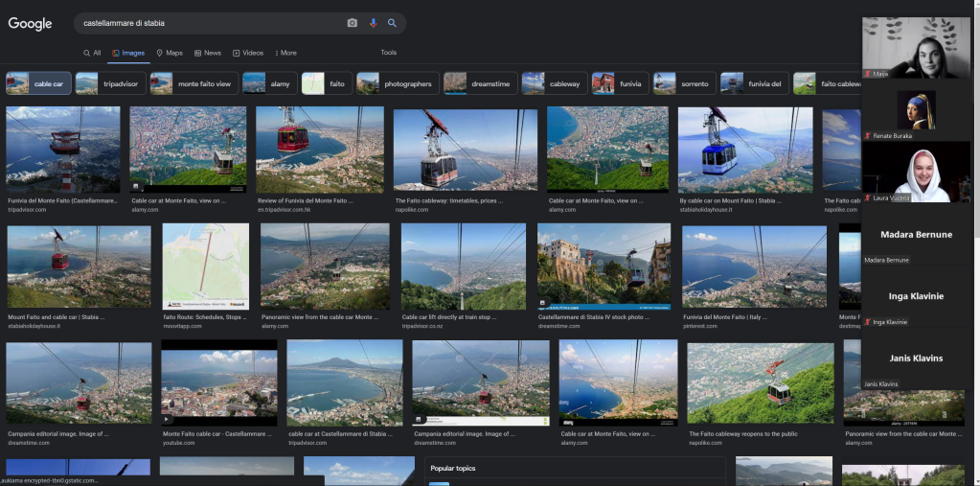Screen dimensions: 980x486
Task: Open search by image camera icon
Action: click(352, 23)
